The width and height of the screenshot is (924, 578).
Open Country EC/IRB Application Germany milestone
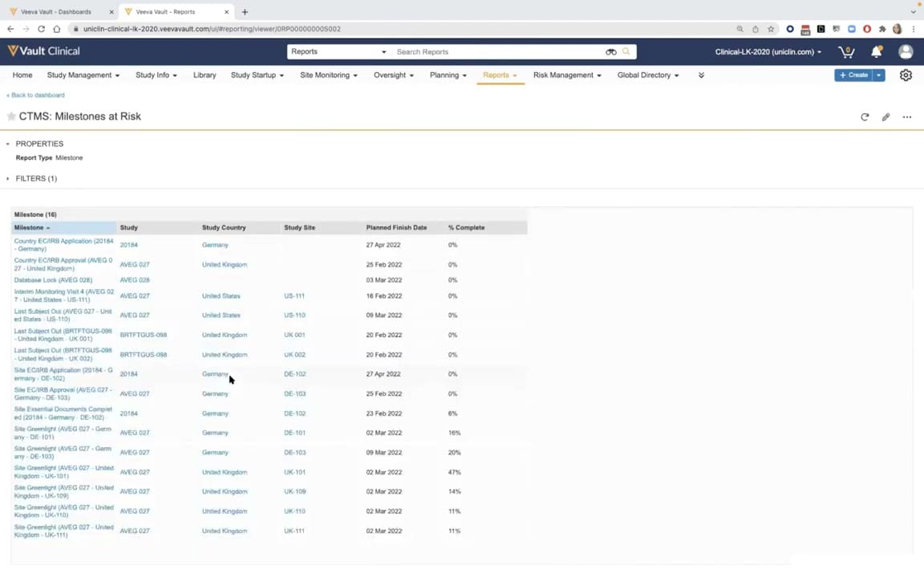click(x=63, y=245)
